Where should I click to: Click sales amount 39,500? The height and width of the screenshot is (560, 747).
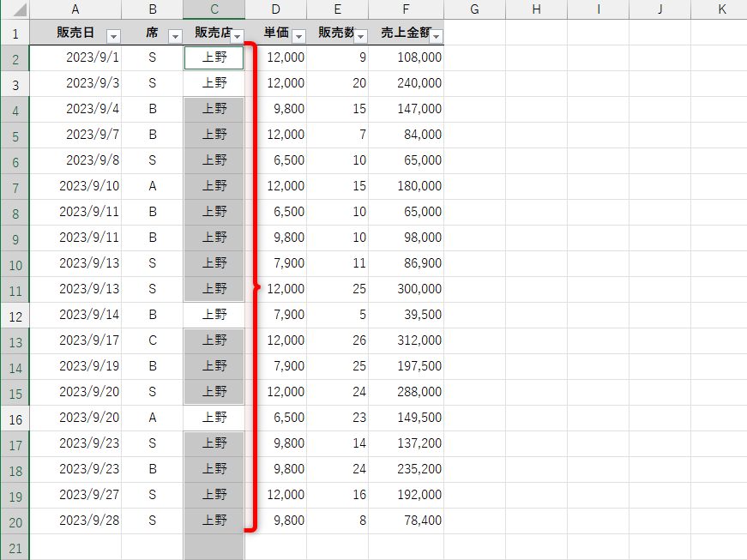(406, 315)
